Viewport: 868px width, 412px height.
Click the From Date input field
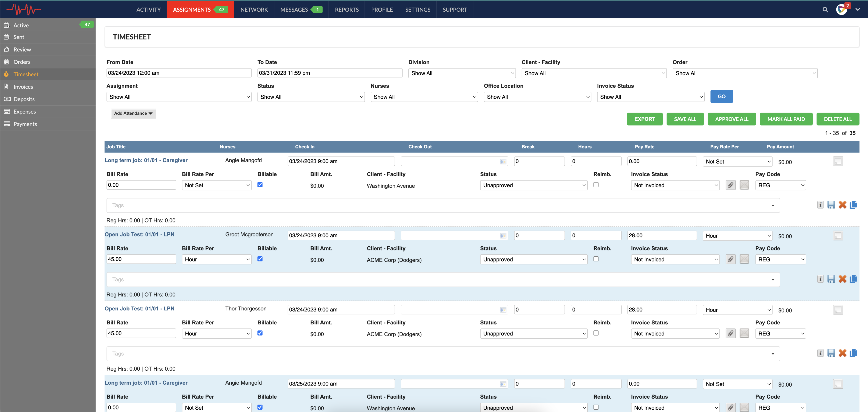[x=179, y=73]
